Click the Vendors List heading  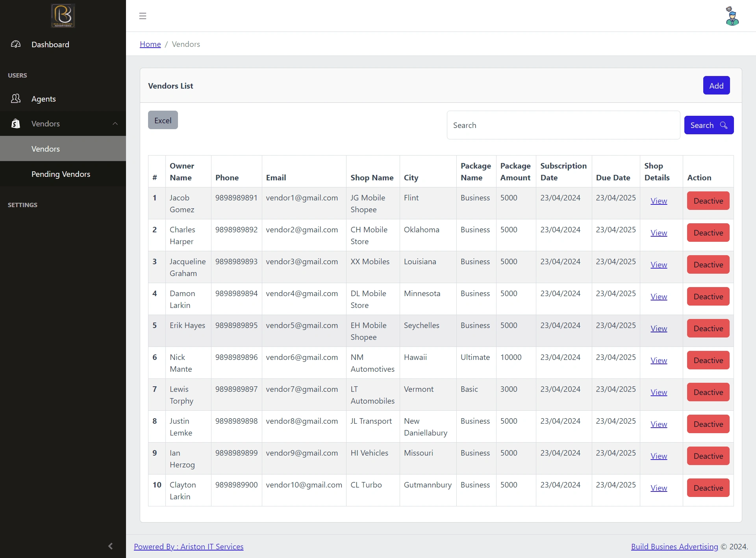coord(170,86)
